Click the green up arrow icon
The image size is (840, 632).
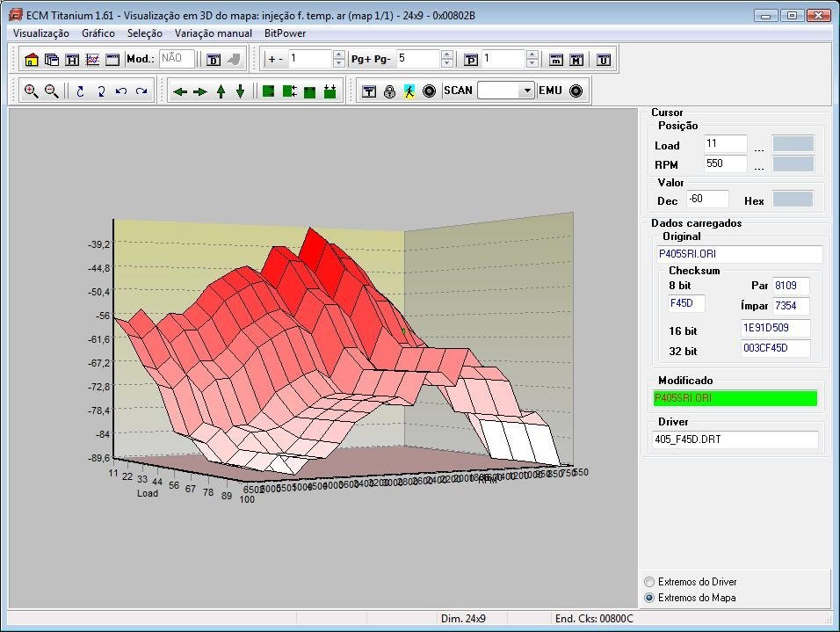221,91
